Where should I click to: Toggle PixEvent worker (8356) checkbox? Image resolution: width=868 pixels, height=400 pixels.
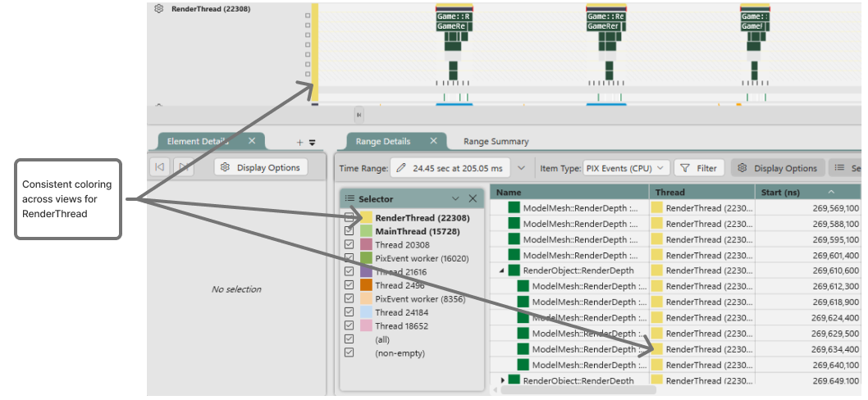tap(349, 298)
